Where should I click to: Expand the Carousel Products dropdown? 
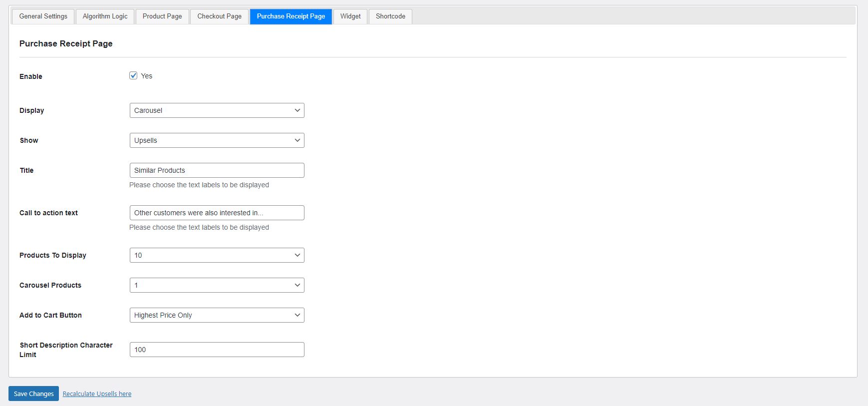coord(217,285)
